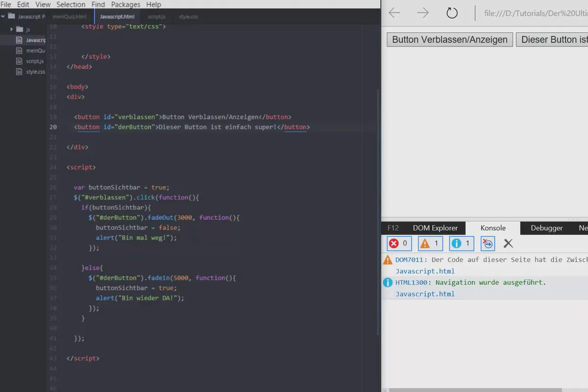Collapse the Javascript project root folder
This screenshot has height=392, width=588.
click(x=3, y=16)
